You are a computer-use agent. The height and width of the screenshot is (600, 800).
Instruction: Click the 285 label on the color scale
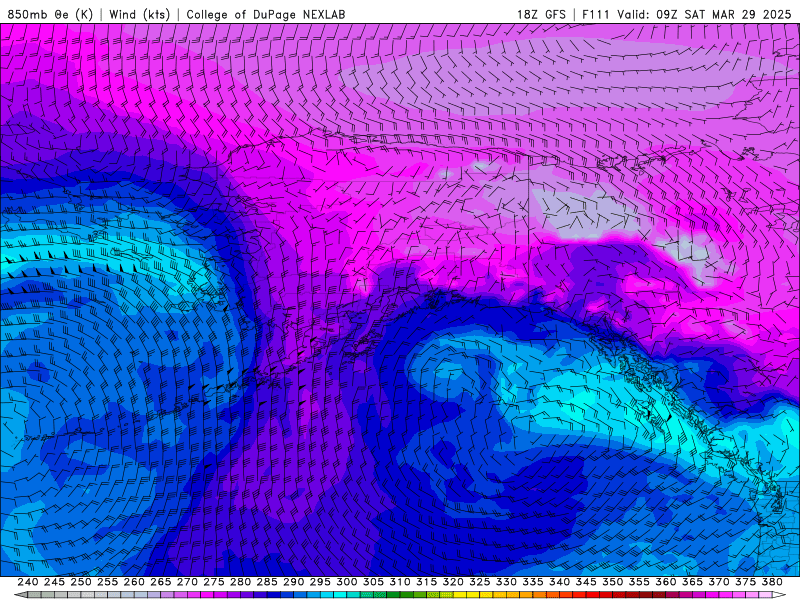coord(267,582)
